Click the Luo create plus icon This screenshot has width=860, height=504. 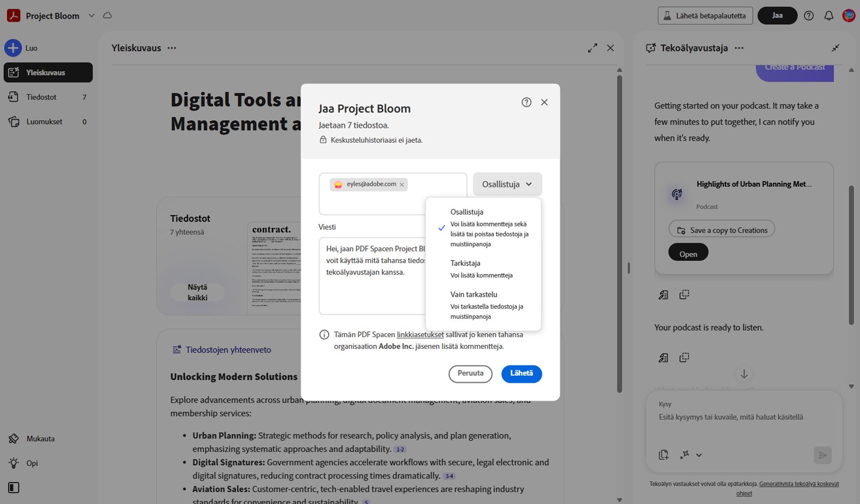13,48
